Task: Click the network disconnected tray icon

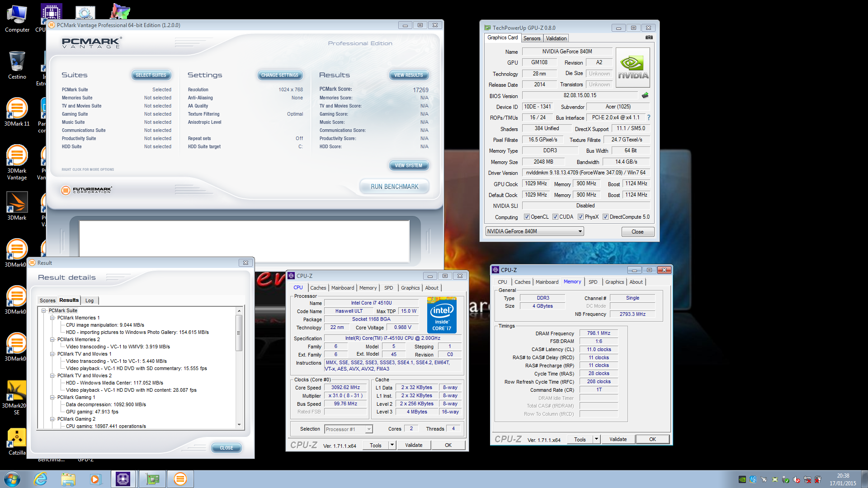Action: coord(807,479)
